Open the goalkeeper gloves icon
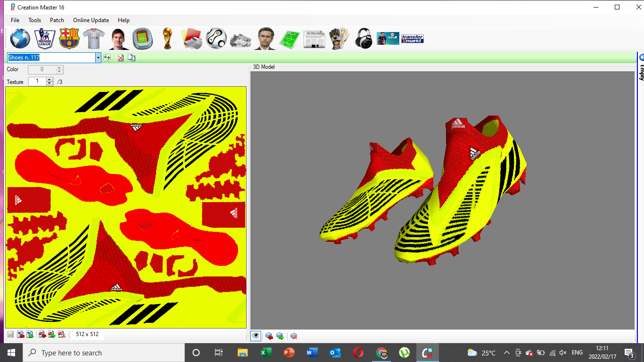 coord(339,39)
